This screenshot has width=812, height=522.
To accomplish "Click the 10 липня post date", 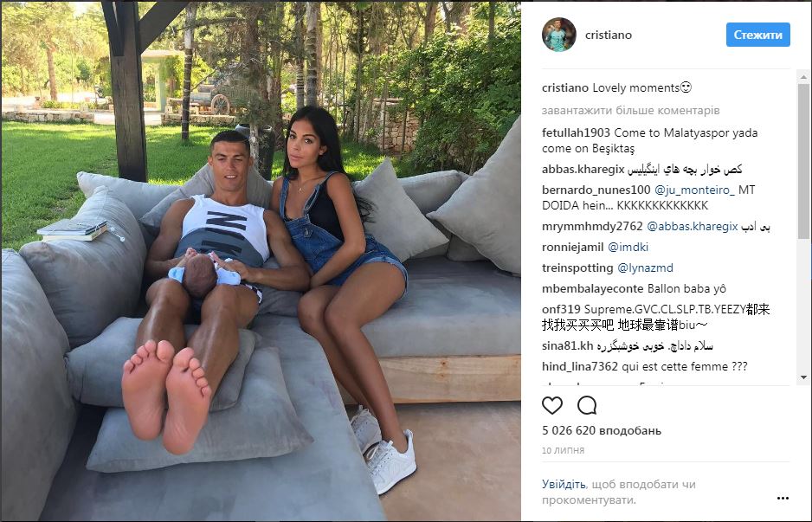I will [563, 450].
